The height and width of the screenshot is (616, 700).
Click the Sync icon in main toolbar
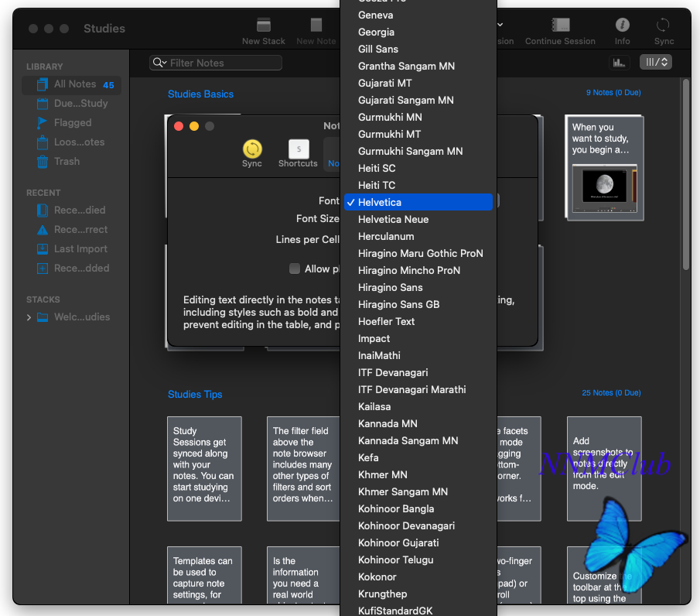click(x=663, y=25)
